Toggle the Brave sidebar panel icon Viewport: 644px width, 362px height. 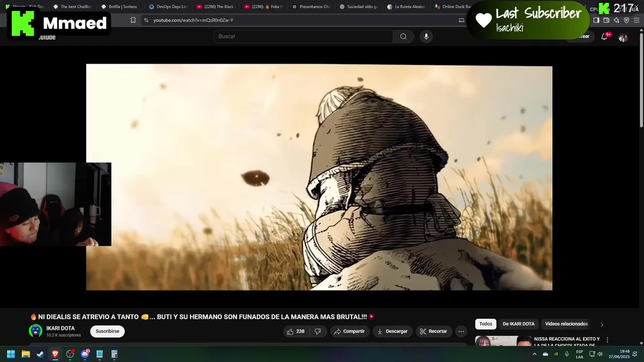[x=596, y=20]
